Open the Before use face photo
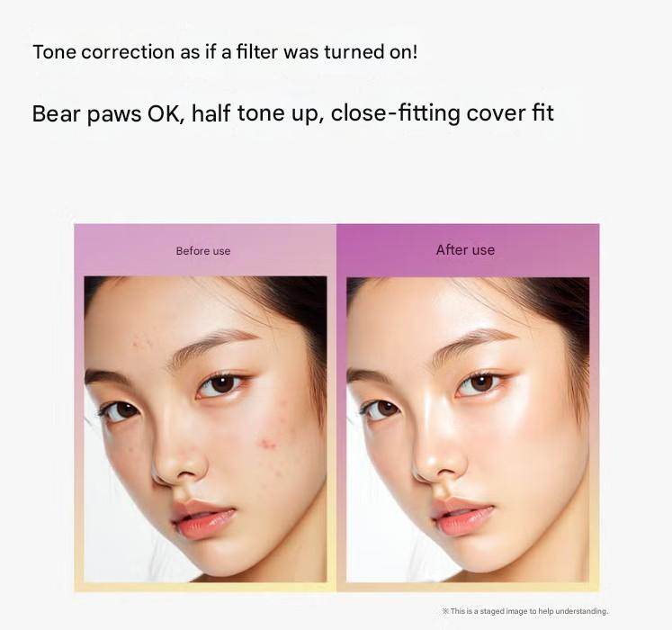 tap(205, 429)
